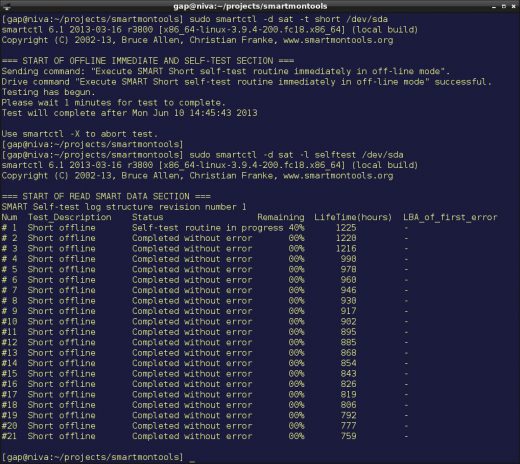Maximize the terminal window

pos(504,6)
